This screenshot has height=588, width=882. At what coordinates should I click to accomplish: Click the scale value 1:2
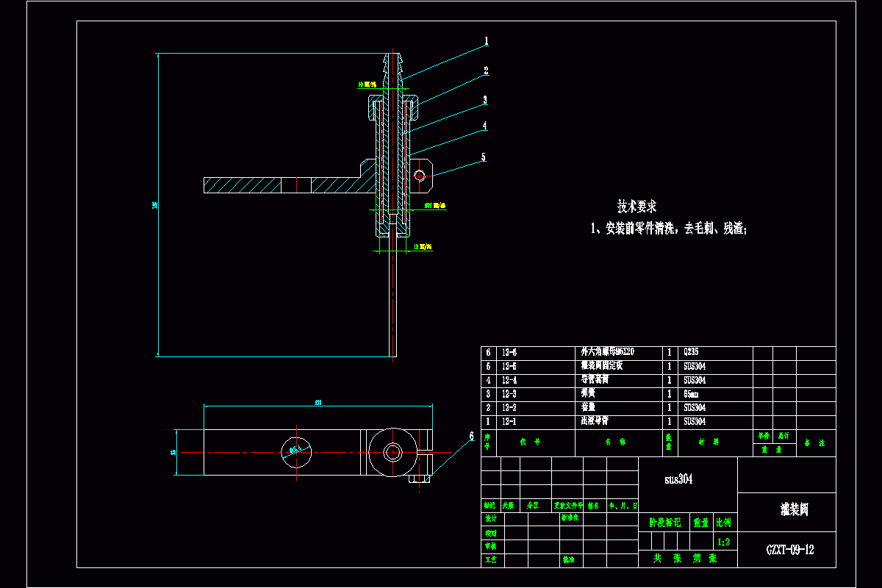(723, 542)
